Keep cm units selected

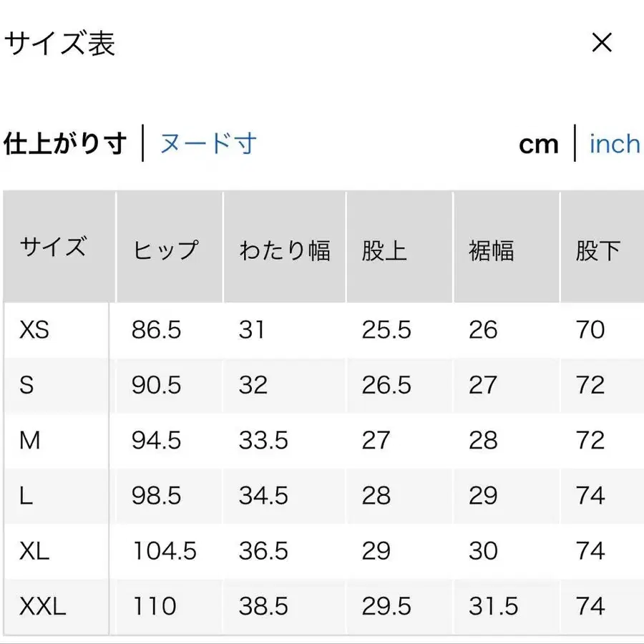(538, 145)
